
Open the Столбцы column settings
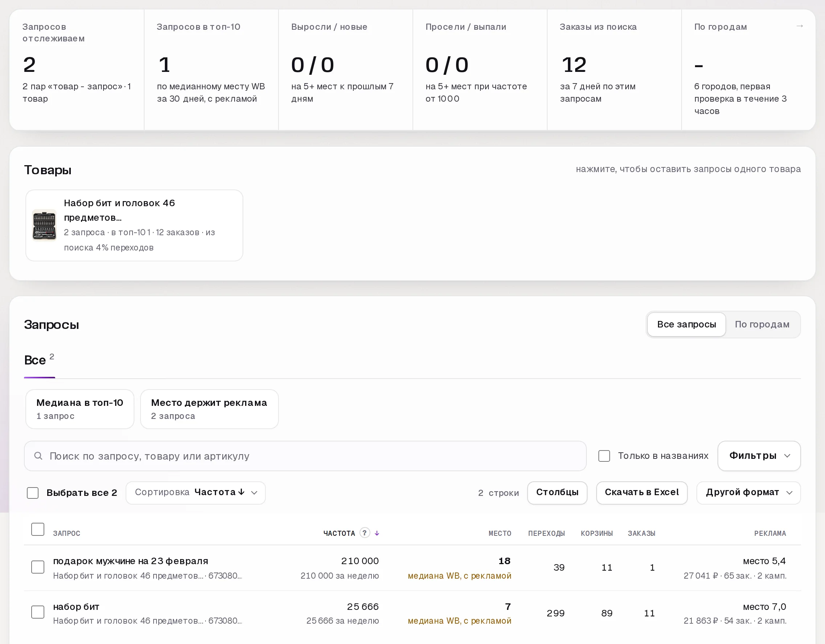(x=557, y=493)
